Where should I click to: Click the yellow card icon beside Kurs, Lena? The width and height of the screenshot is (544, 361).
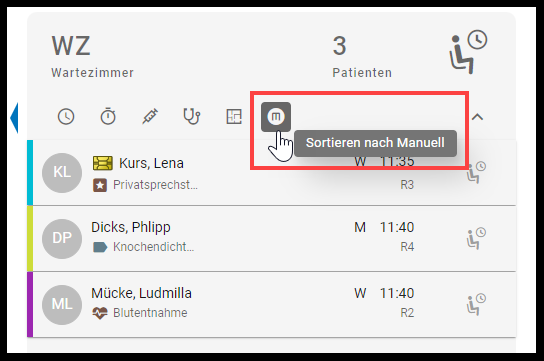click(103, 163)
